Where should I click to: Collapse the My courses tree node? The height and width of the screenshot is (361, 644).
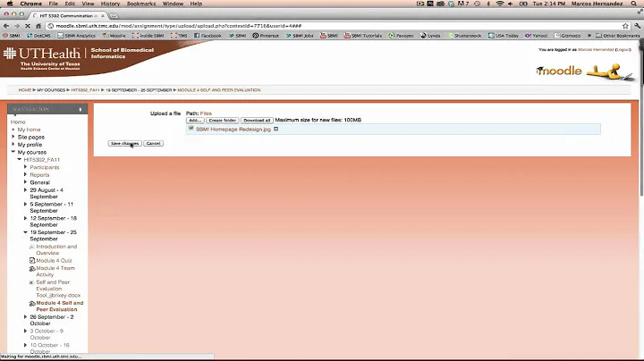point(13,152)
